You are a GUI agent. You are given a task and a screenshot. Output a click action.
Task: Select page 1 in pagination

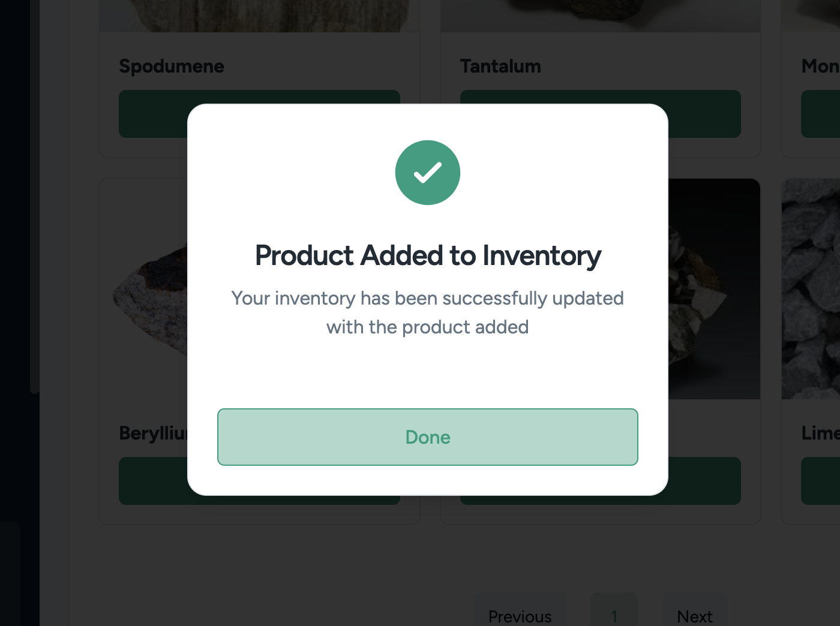pos(614,615)
